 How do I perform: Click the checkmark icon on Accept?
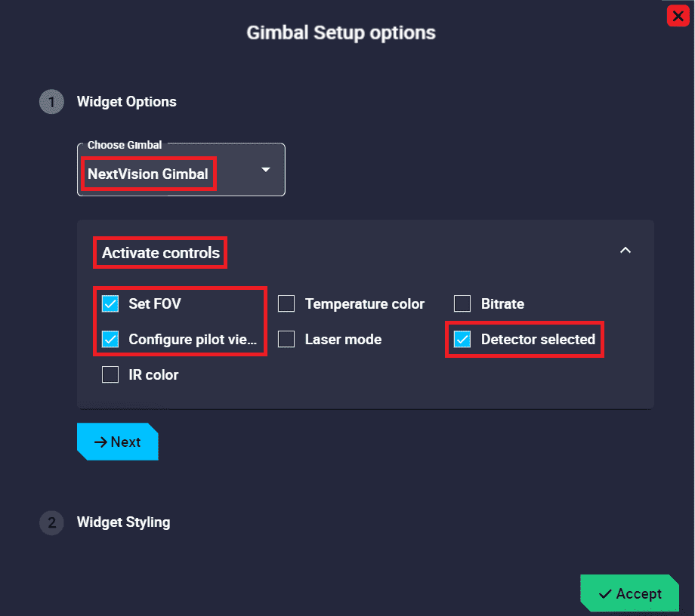coord(605,594)
